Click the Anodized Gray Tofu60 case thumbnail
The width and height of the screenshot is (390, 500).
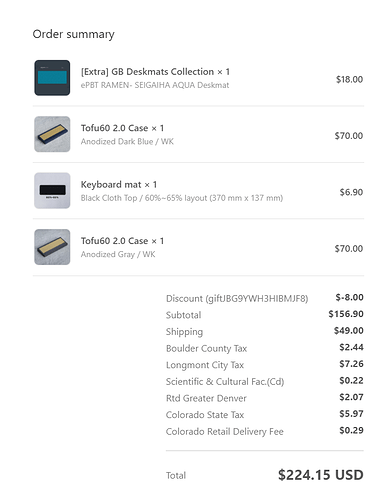point(52,247)
